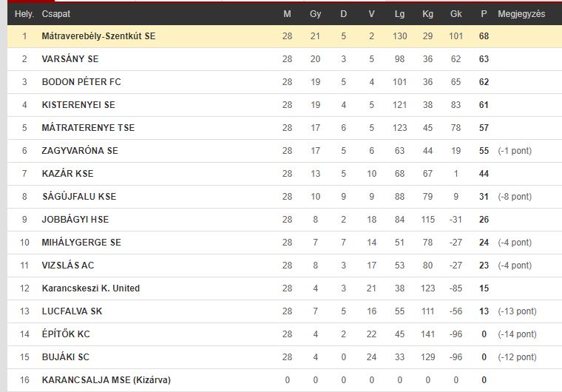The image size is (562, 392).
Task: Click the LUCFALVA SK team name
Action: [72, 311]
